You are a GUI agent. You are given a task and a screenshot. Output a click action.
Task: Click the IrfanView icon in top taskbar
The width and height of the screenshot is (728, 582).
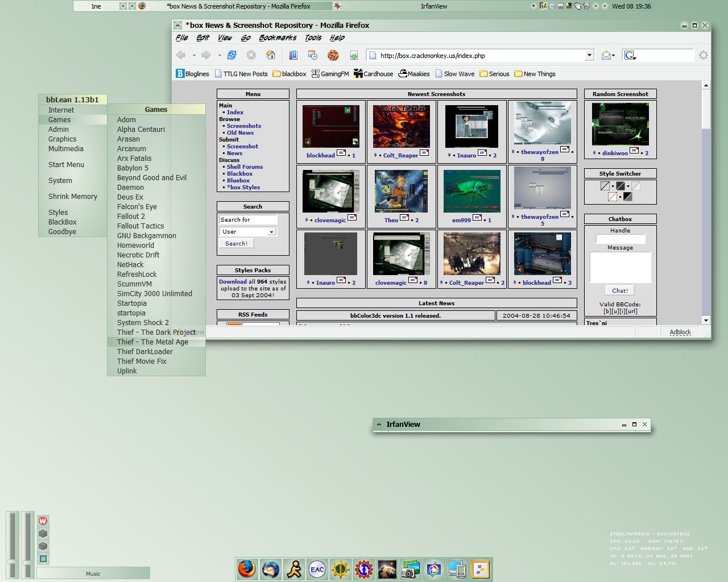coord(338,6)
